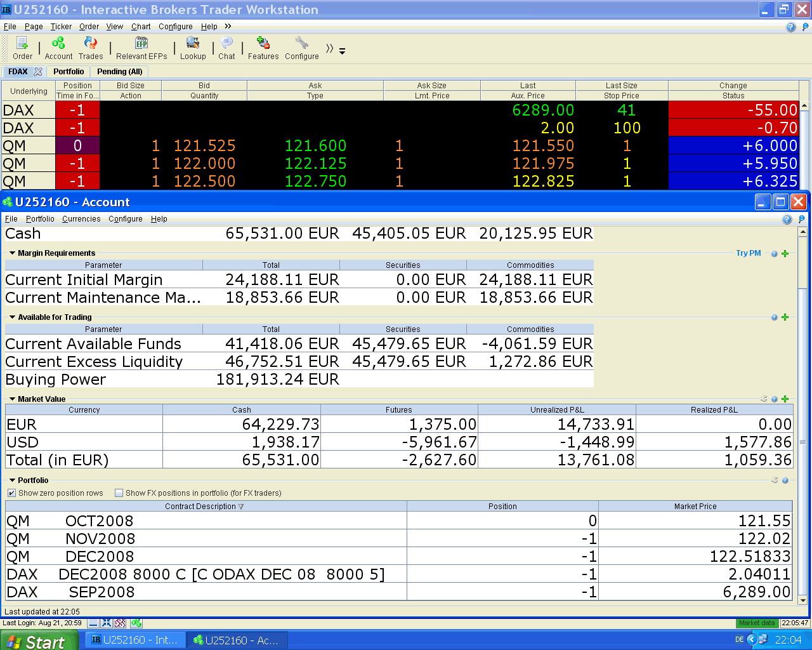
Task: Click help icon for Margin Requirements section
Action: tap(775, 254)
